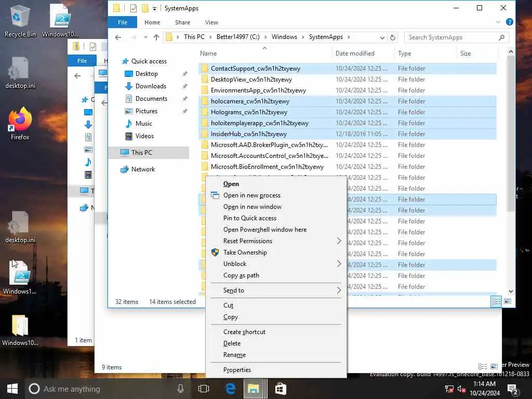532x399 pixels.
Task: Switch to details view layout icon
Action: (496, 301)
